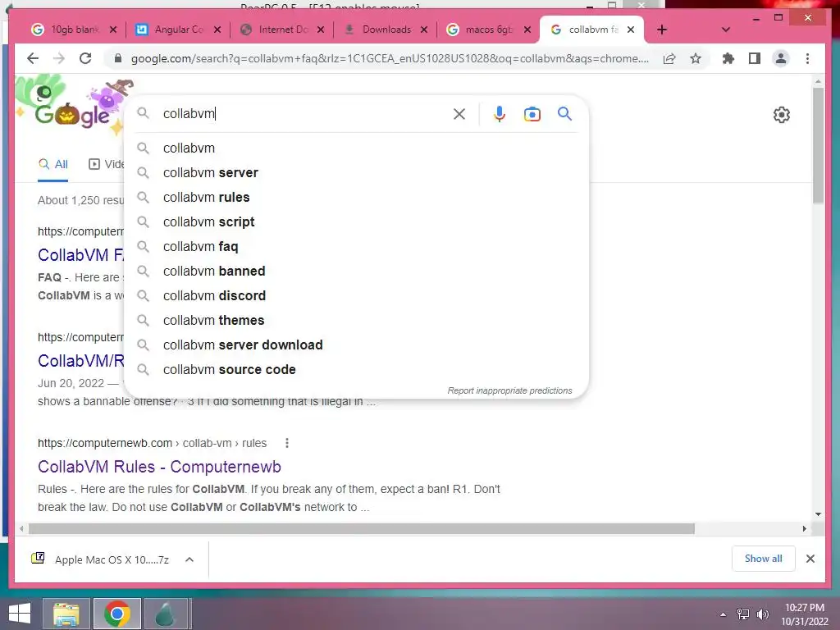Share this page icon in address bar

669,58
